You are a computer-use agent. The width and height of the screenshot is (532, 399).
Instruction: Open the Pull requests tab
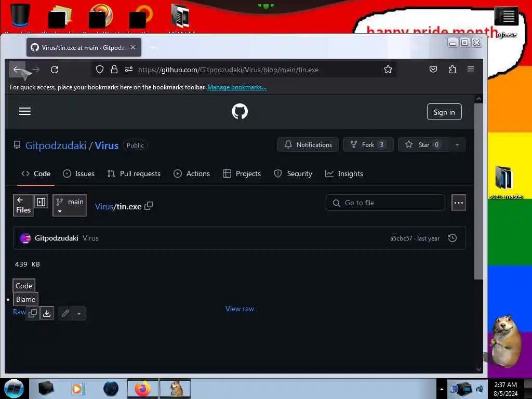coord(134,174)
